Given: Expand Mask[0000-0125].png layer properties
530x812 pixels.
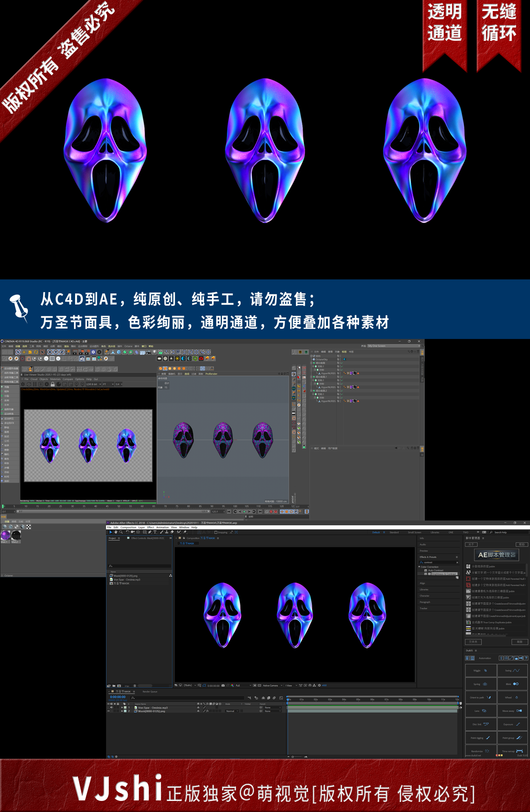Looking at the screenshot, I should (x=122, y=711).
